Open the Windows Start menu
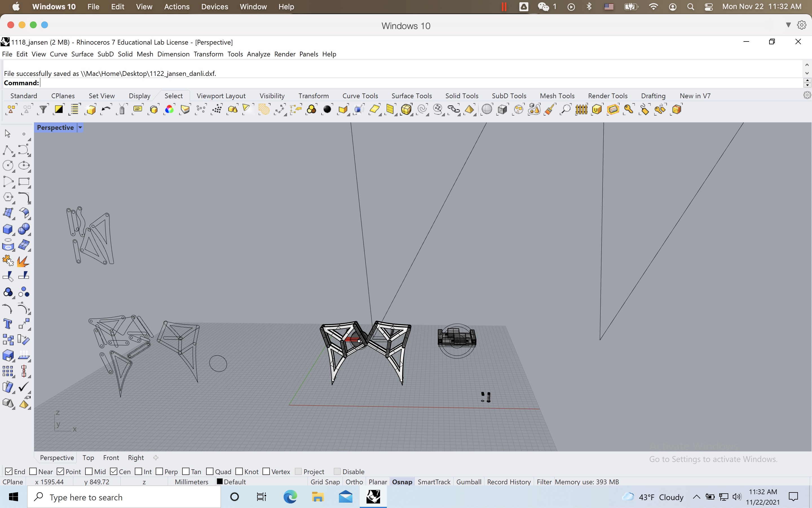Viewport: 812px width, 508px height. coord(14,497)
